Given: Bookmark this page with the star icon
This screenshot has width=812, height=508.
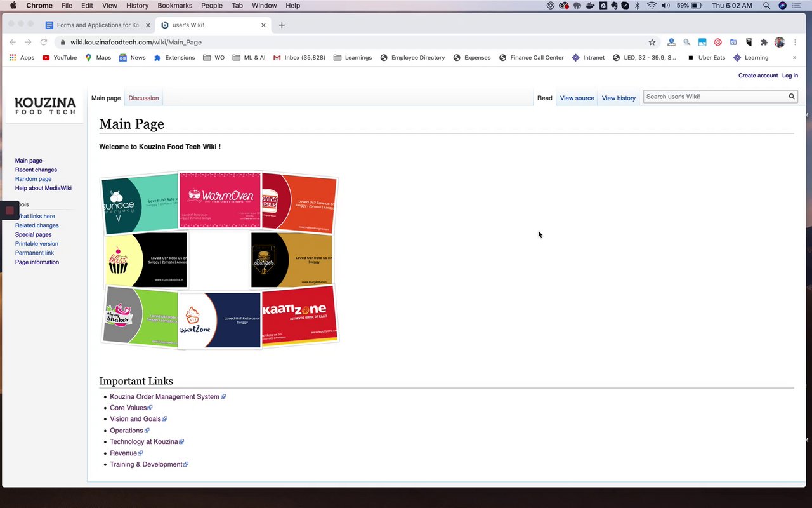Looking at the screenshot, I should pos(652,42).
